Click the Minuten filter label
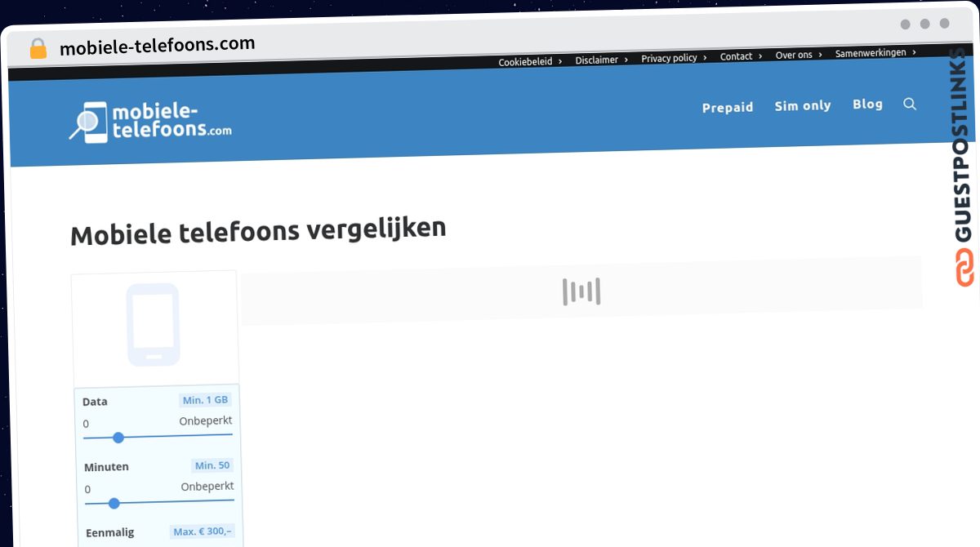980x547 pixels. [x=106, y=467]
